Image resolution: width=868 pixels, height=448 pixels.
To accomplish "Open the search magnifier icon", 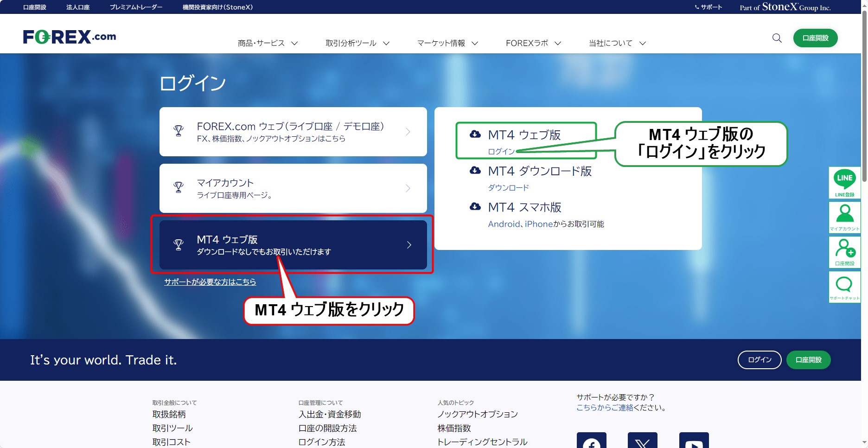I will 777,38.
